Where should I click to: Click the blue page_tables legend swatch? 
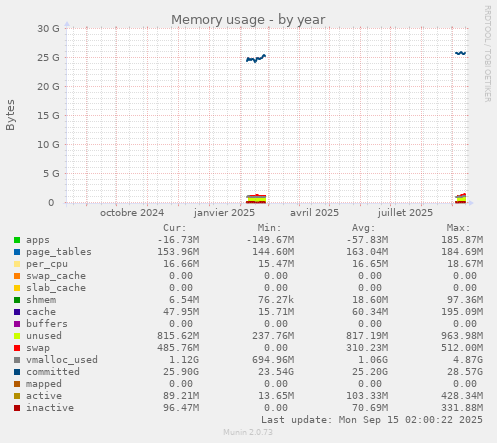tap(17, 252)
